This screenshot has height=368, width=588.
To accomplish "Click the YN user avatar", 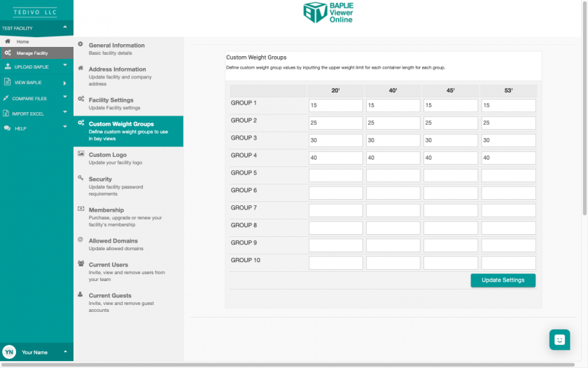I will coord(9,352).
